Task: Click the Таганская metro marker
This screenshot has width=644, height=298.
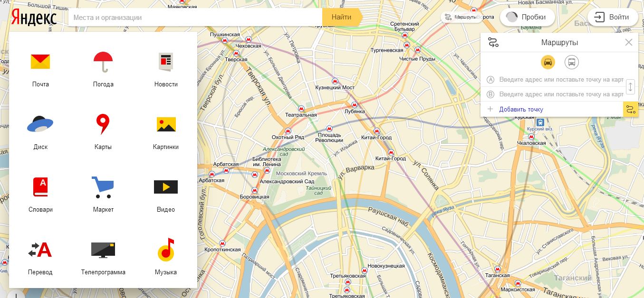Action: click(x=498, y=269)
